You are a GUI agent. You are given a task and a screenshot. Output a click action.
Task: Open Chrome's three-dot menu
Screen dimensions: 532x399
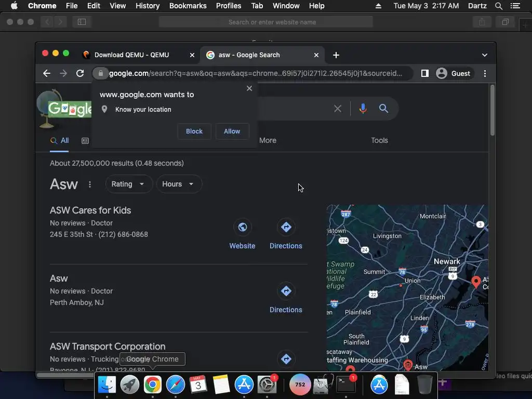point(485,73)
